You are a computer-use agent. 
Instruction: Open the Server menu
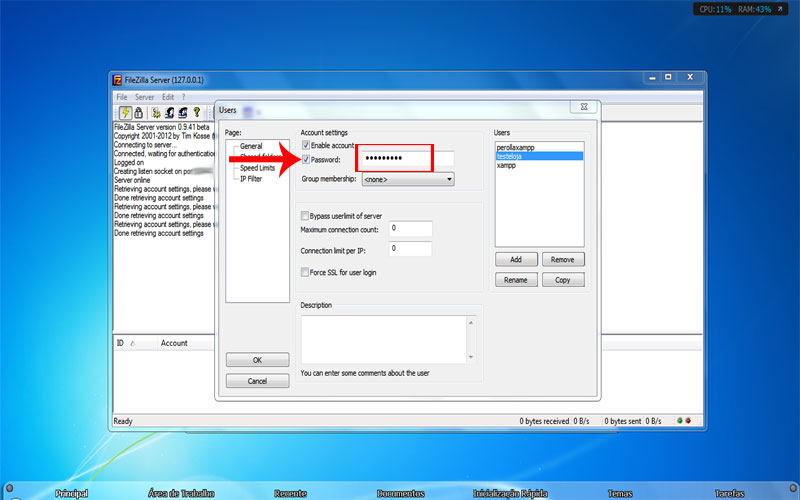pyautogui.click(x=144, y=97)
